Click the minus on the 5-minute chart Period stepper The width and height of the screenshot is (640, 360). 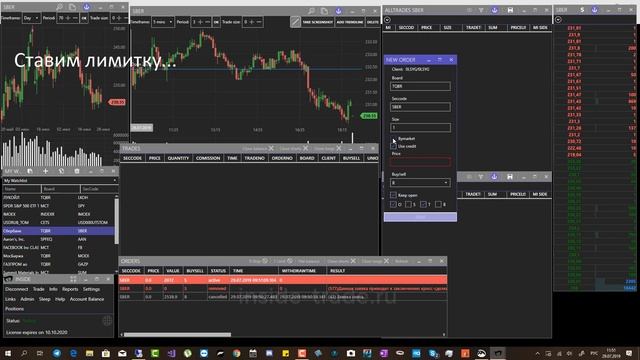[x=207, y=22]
